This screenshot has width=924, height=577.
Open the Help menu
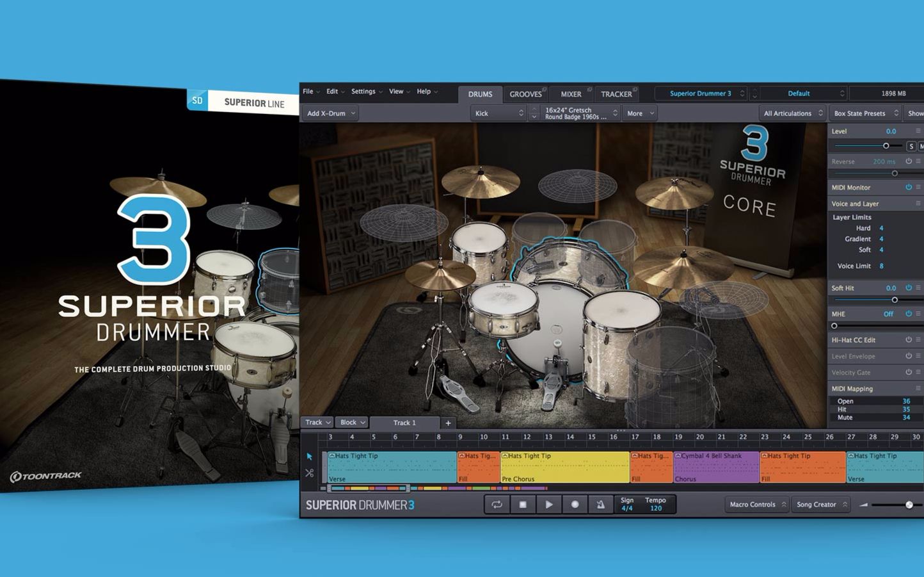[427, 92]
